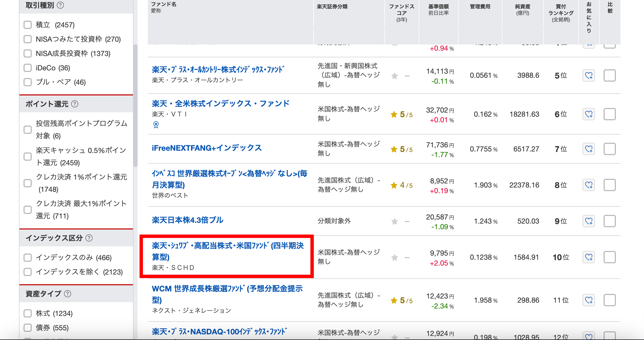Image resolution: width=644 pixels, height=340 pixels.
Task: Open iFreeNEXTFANG+インデックス fund page
Action: coord(207,148)
